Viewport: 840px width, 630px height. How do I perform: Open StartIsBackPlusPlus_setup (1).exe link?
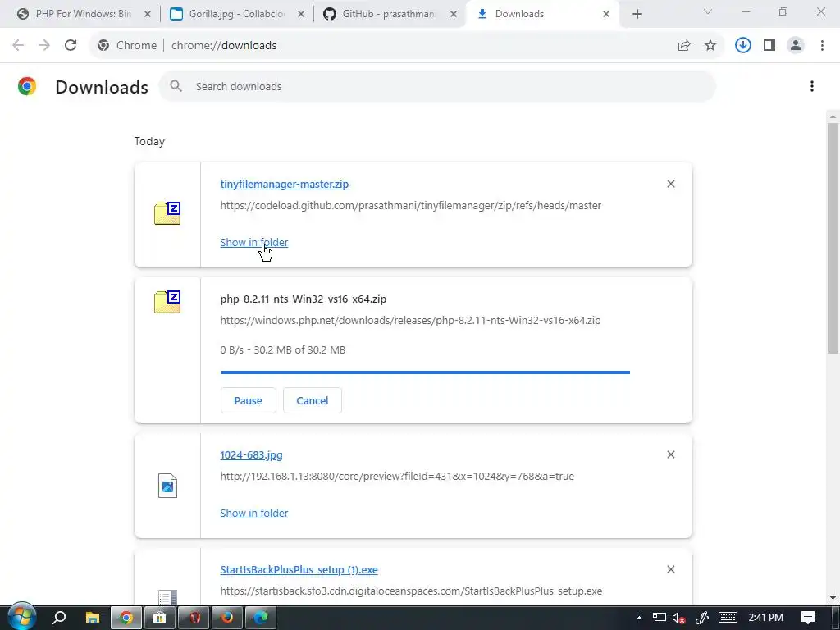(299, 569)
